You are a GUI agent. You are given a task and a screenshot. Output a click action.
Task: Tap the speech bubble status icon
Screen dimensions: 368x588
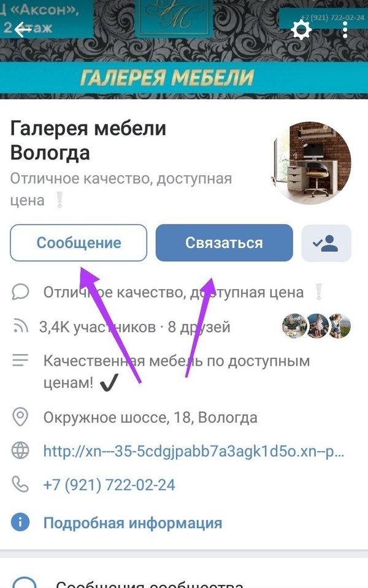[20, 292]
